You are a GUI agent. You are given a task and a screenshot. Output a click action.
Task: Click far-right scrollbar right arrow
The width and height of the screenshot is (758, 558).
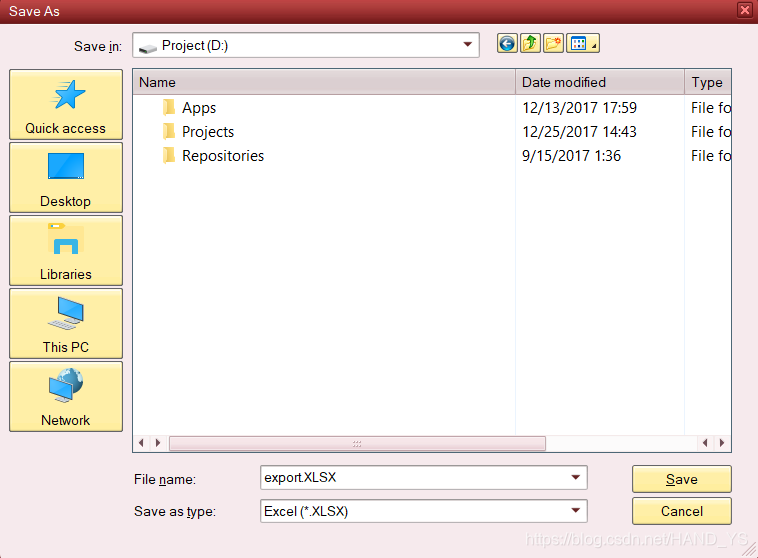722,443
